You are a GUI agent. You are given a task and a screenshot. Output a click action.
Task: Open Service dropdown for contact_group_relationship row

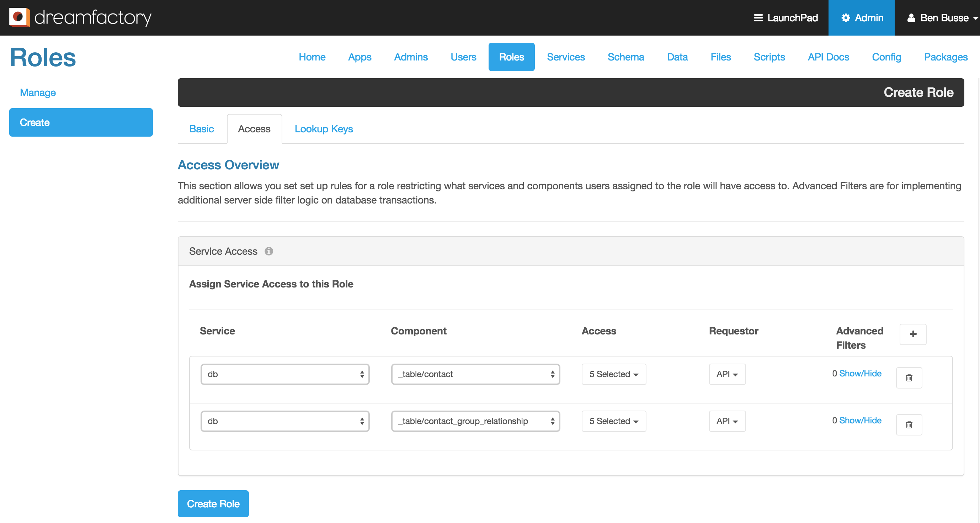tap(285, 421)
